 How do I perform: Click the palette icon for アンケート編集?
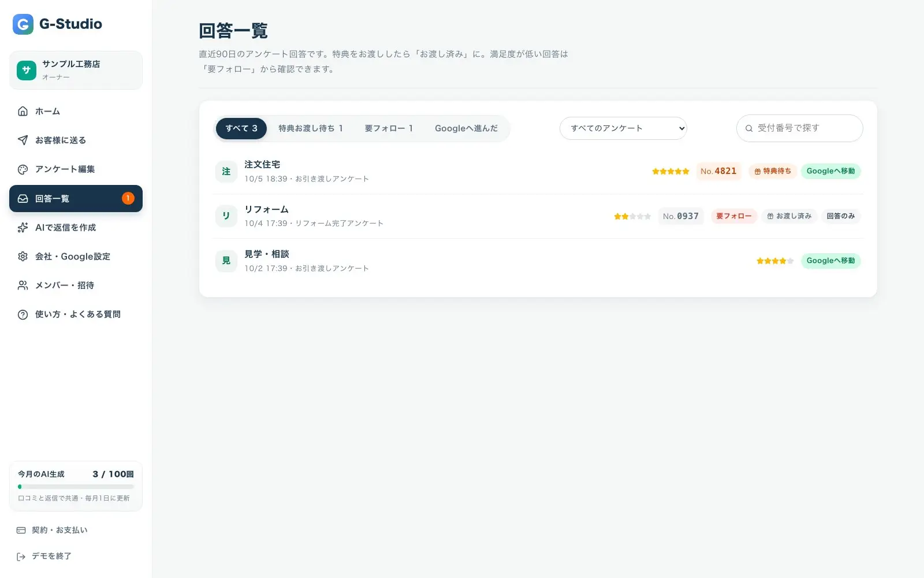(x=23, y=169)
